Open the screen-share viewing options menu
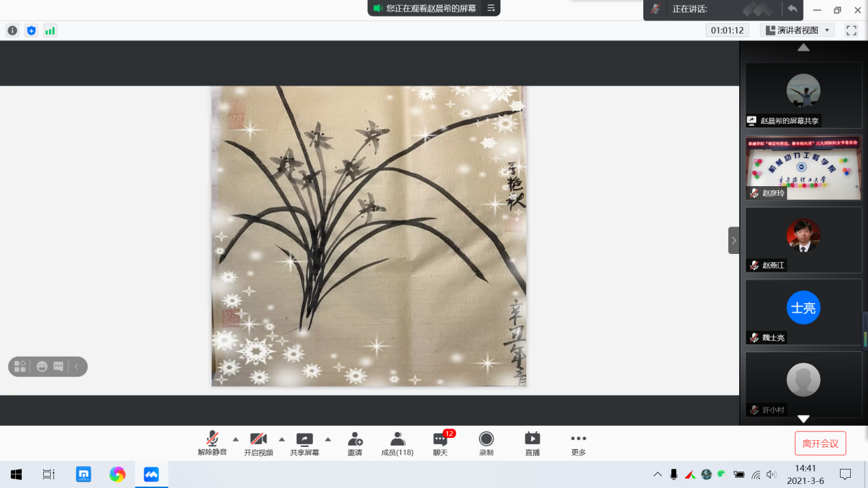The image size is (868, 488). [491, 8]
